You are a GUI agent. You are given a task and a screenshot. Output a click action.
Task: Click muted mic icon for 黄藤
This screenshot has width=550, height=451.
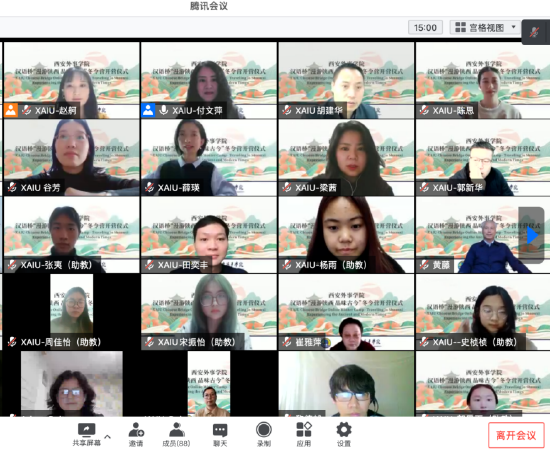424,265
